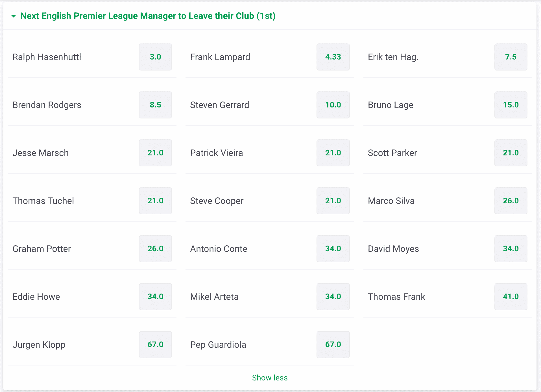Pick David Moyes odds 34.0
Viewport: 541px width, 392px height.
coord(511,249)
